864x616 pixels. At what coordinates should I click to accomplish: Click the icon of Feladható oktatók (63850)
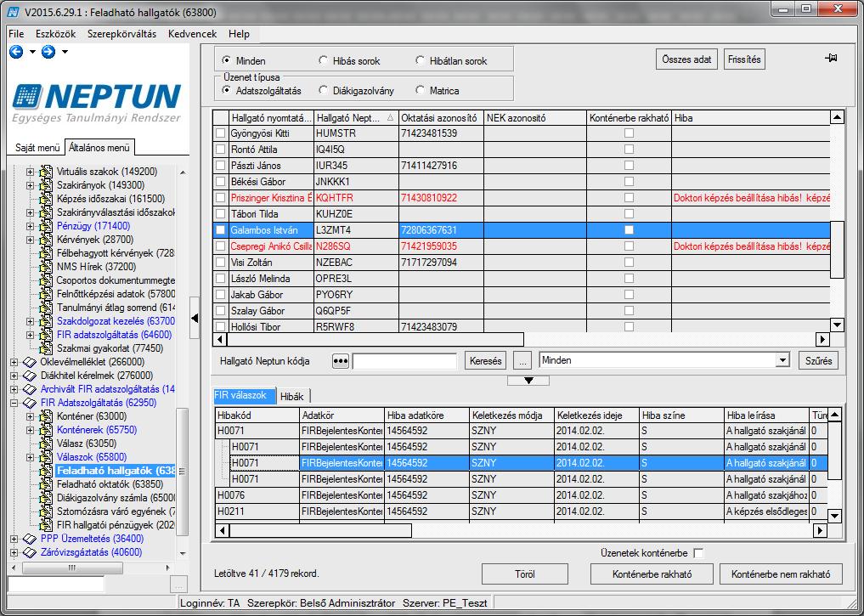[x=46, y=484]
